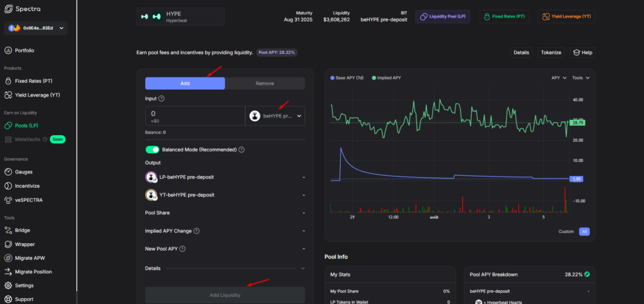Open the Bridge tool

click(x=23, y=230)
